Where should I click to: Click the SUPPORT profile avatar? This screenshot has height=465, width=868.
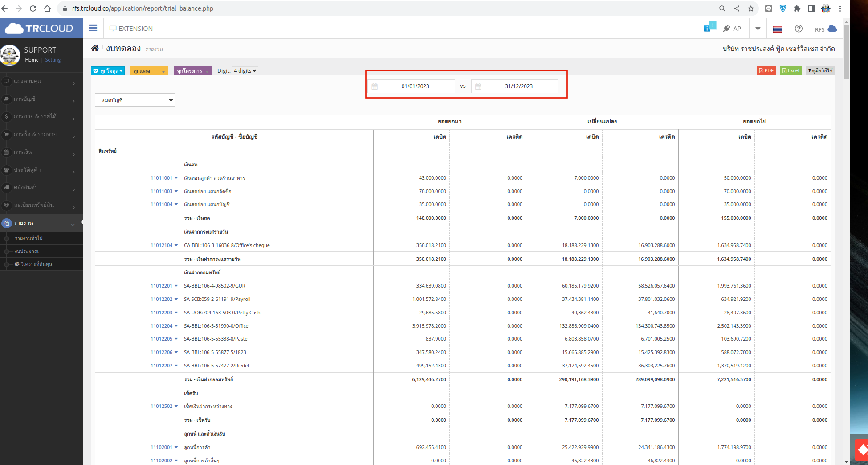pos(10,55)
